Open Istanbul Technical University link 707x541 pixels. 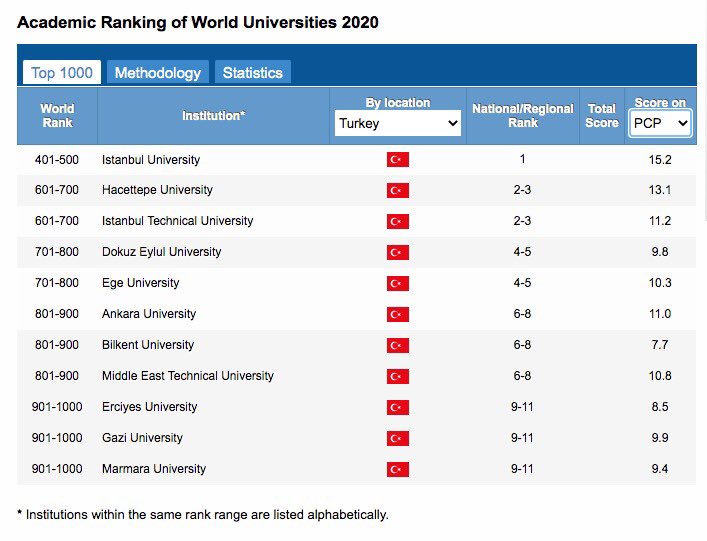point(177,221)
